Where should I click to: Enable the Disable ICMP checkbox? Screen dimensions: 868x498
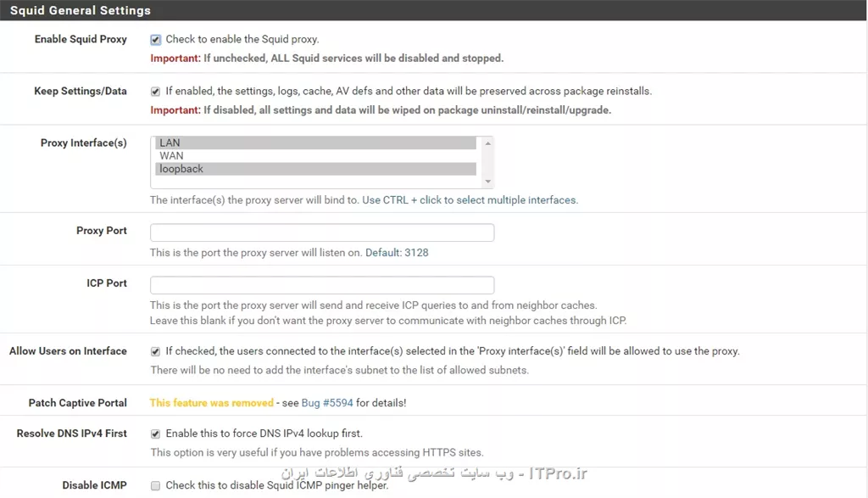[156, 486]
